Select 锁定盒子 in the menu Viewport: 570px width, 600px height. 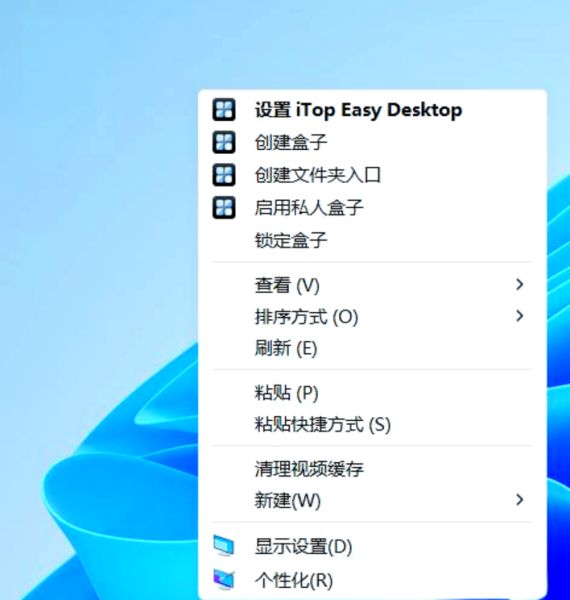point(372,240)
